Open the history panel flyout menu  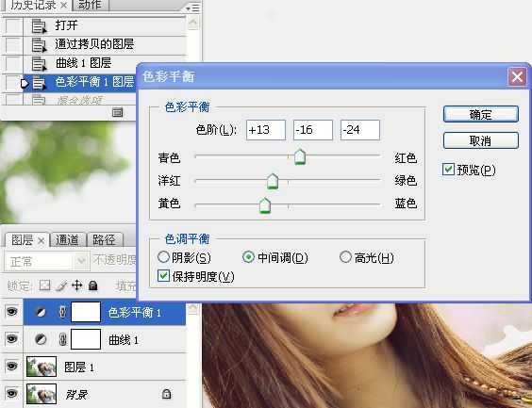point(193,8)
